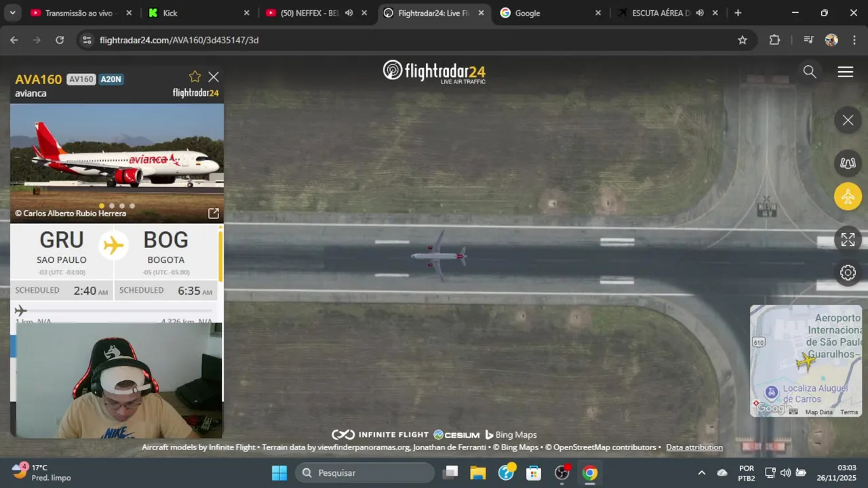Open the Flightradar24 hamburger menu

point(845,72)
